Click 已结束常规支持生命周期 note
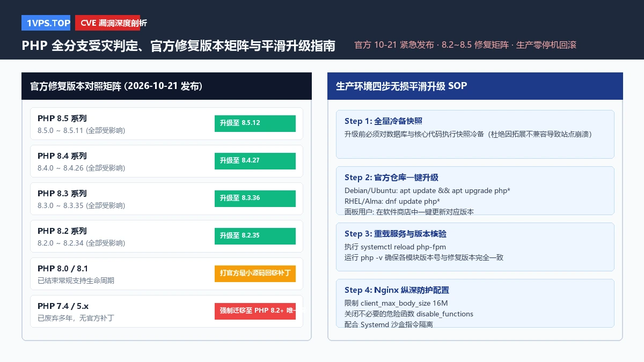This screenshot has width=644, height=362. coord(76,280)
